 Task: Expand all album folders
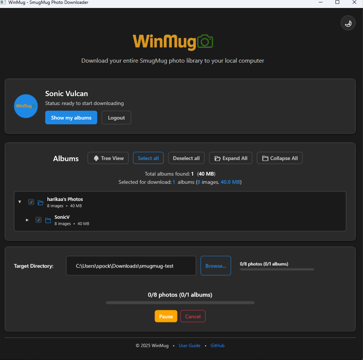[231, 158]
